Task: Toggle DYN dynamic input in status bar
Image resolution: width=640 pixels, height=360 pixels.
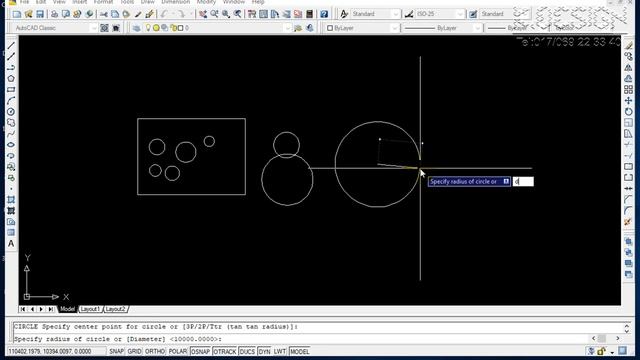Action: point(264,351)
